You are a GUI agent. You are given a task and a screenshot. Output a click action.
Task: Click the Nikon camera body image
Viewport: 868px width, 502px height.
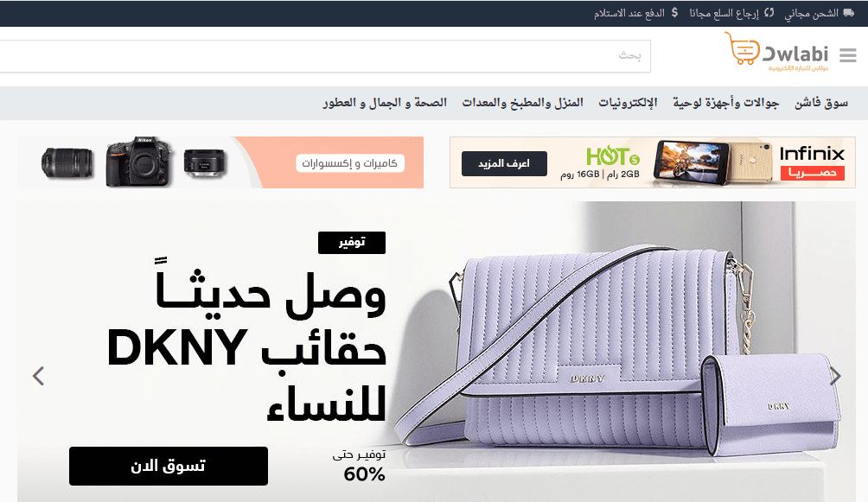[137, 162]
